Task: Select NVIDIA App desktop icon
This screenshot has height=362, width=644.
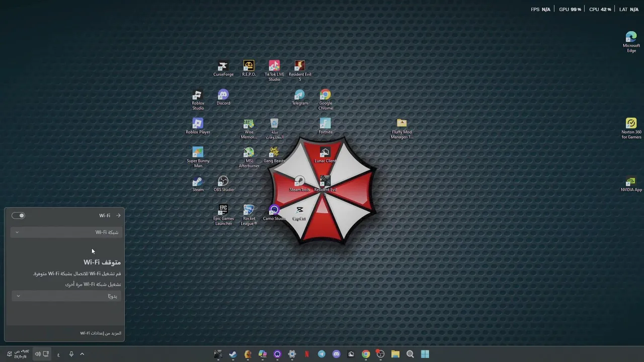Action: [x=631, y=184]
